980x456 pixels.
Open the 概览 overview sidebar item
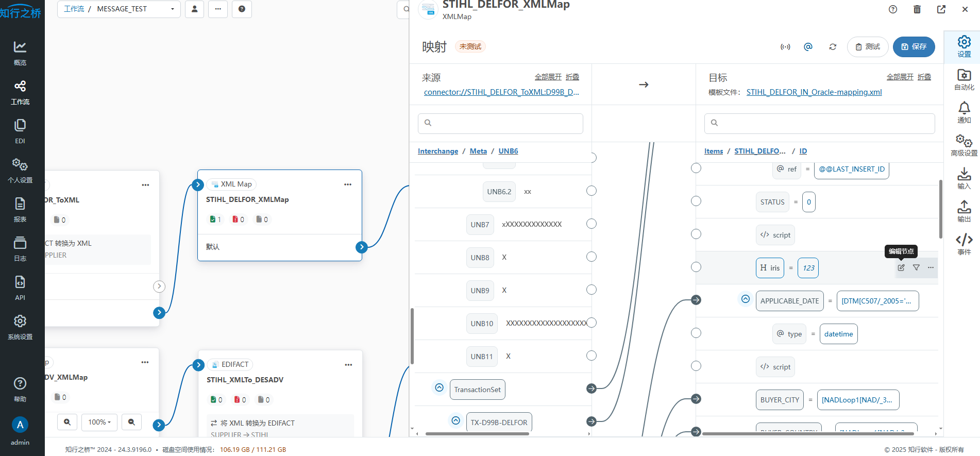click(x=20, y=53)
